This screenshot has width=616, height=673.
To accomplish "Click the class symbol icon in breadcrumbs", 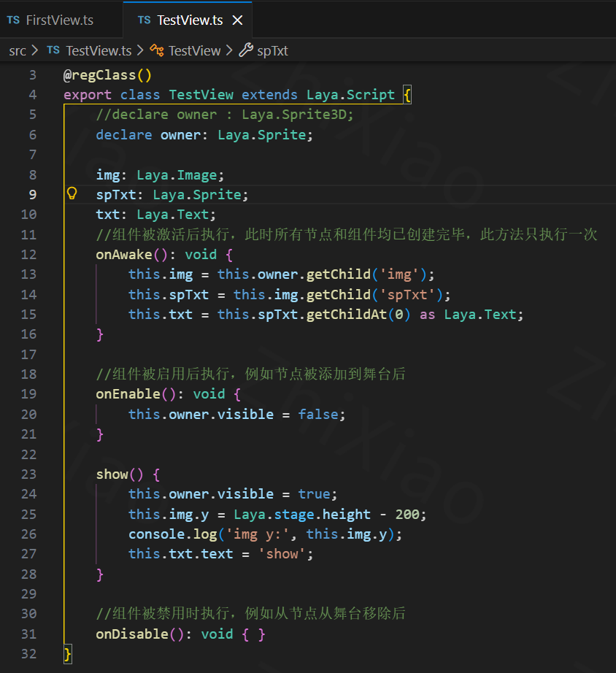I will pos(157,50).
